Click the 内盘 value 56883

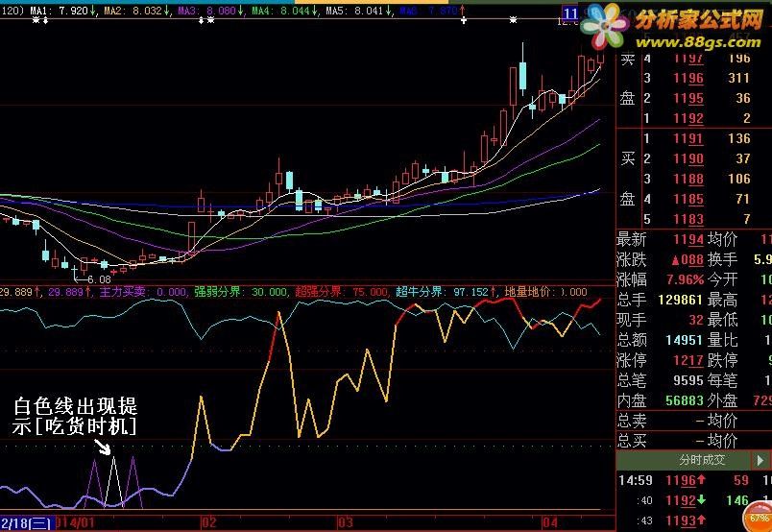tap(685, 400)
